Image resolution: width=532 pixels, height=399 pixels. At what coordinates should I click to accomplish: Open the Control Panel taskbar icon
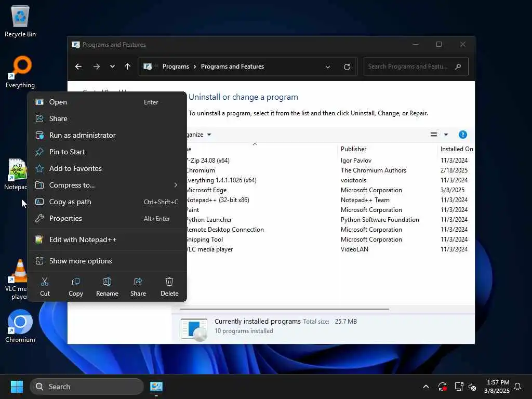tap(156, 387)
